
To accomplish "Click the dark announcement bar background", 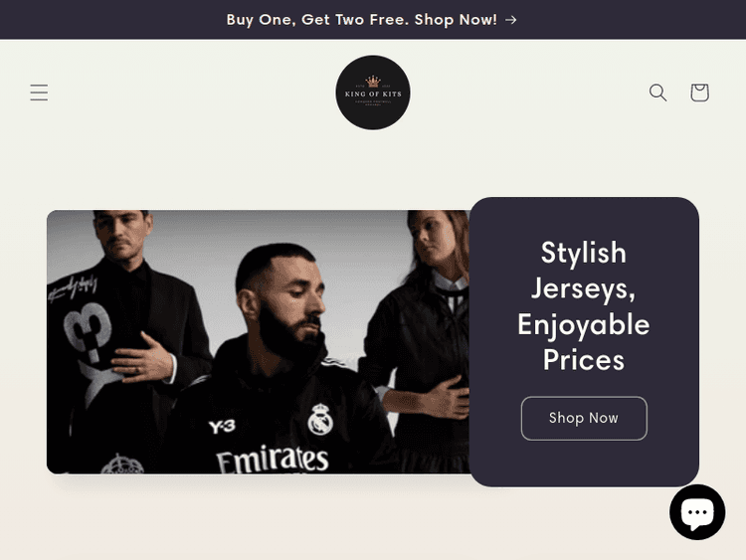I will [x=119, y=20].
